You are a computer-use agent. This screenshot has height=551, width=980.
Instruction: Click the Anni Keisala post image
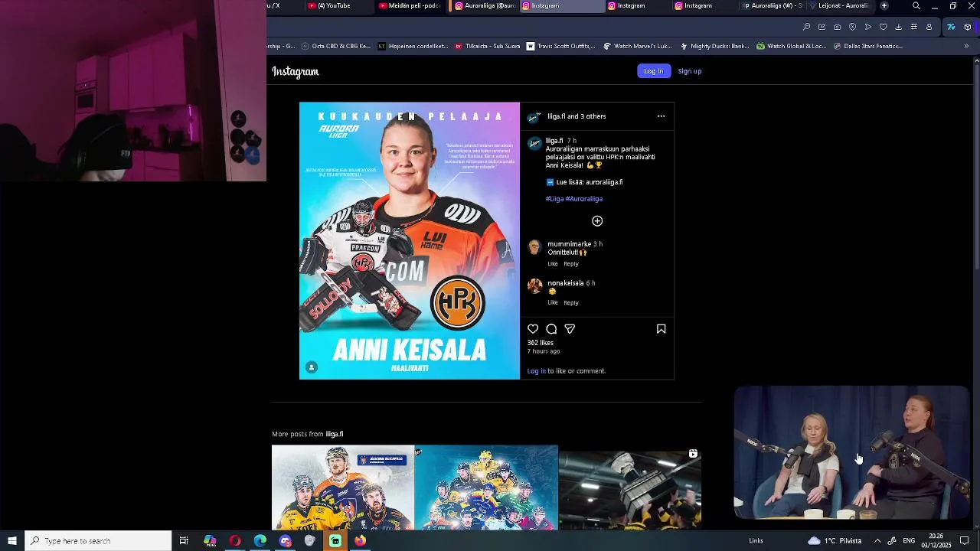(410, 241)
